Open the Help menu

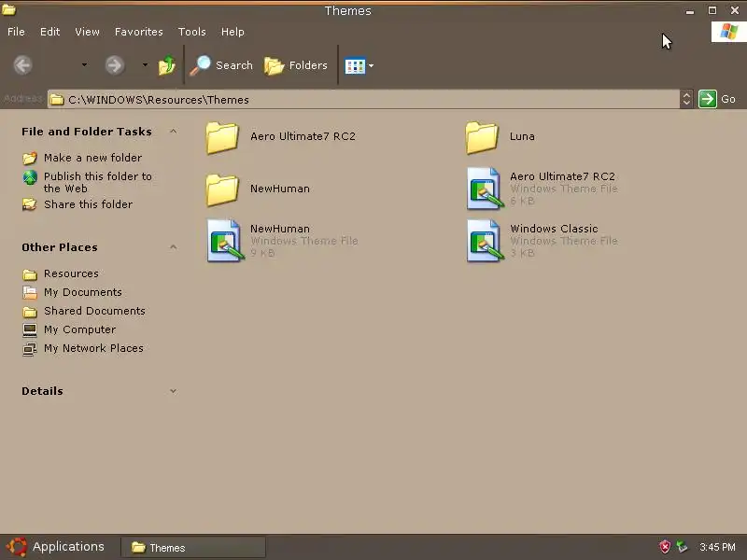click(x=233, y=32)
